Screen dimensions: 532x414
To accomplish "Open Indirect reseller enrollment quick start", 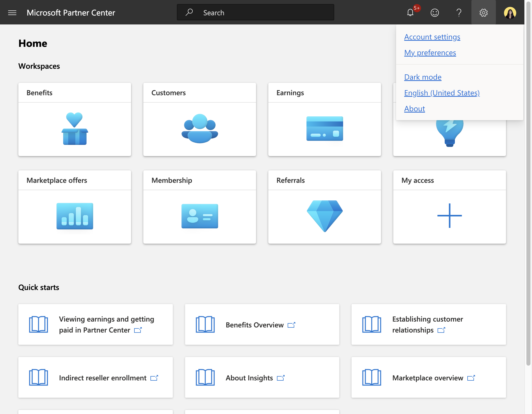I will pyautogui.click(x=95, y=377).
